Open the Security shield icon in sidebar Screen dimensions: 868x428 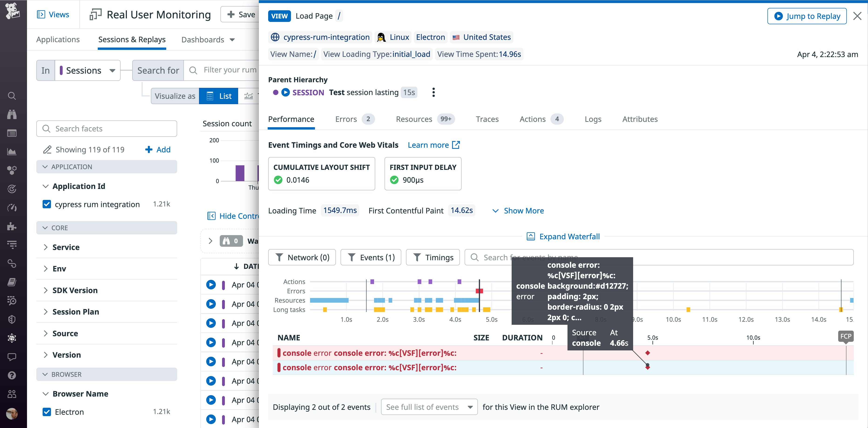point(12,319)
